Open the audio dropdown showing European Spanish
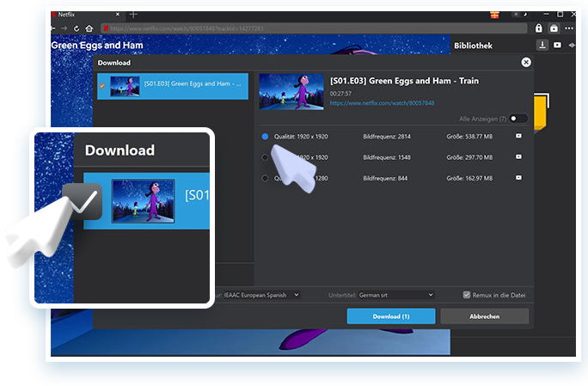The image size is (588, 386). coord(261,295)
